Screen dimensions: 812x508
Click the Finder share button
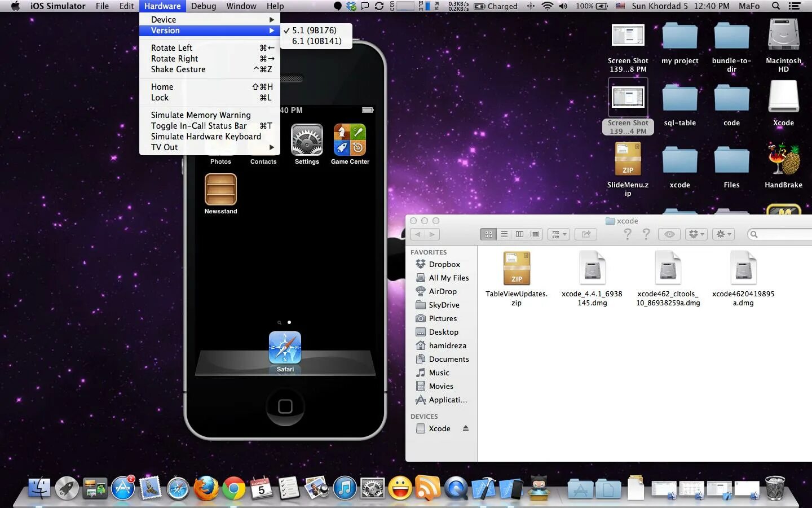pos(586,234)
